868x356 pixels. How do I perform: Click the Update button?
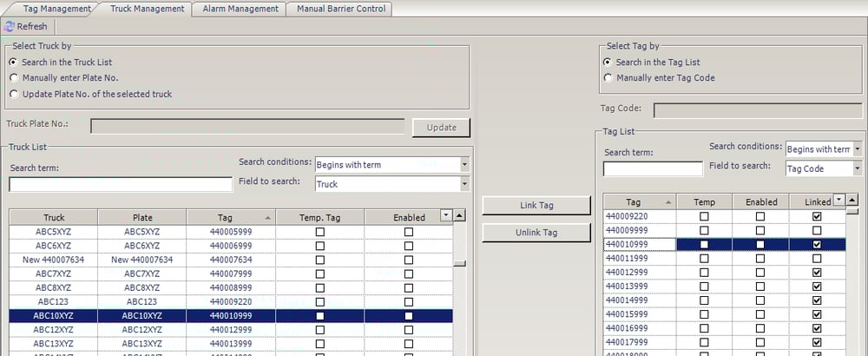pyautogui.click(x=441, y=128)
